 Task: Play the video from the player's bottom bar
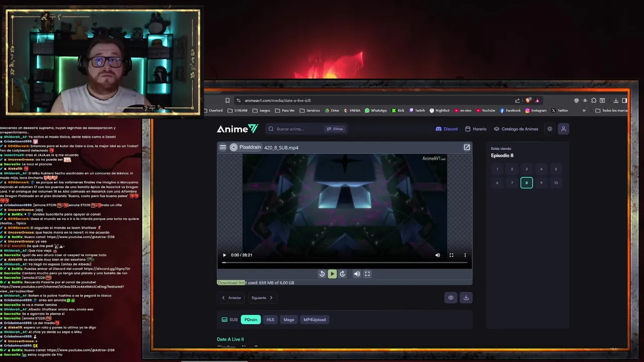pos(224,255)
